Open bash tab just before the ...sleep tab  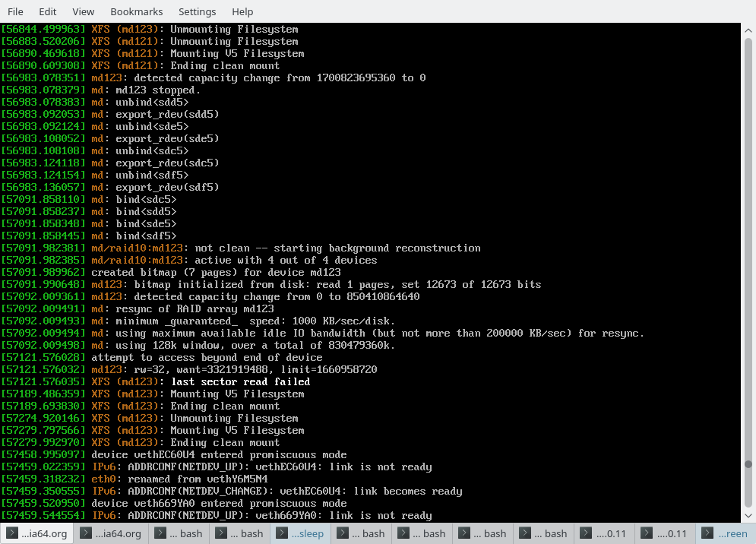click(x=239, y=533)
